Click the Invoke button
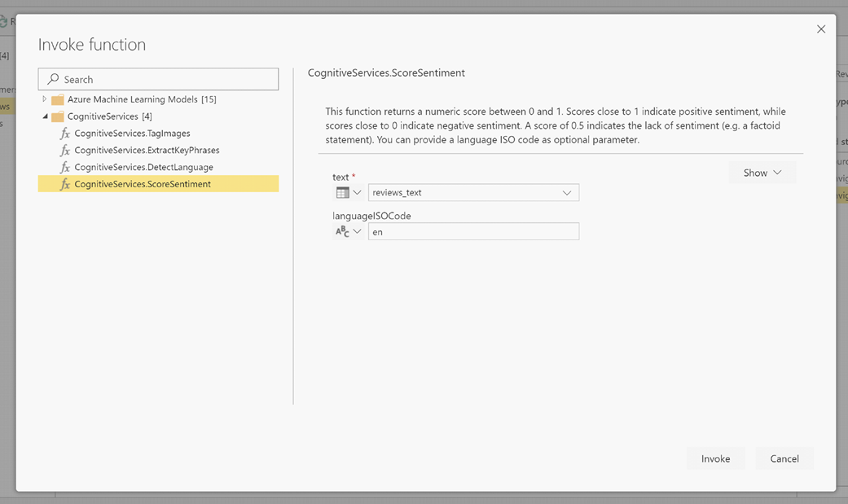Screen dimensions: 848x504 715,458
